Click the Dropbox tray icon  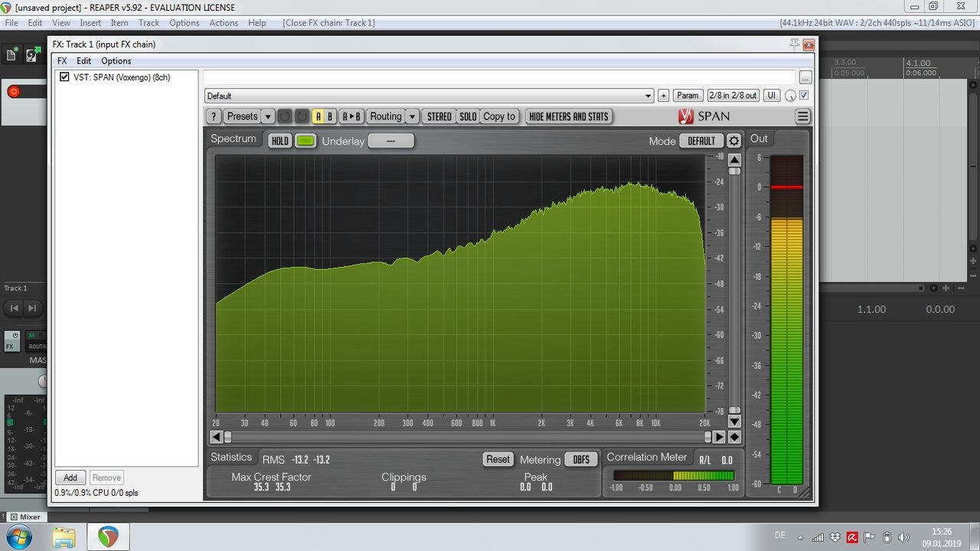point(835,537)
